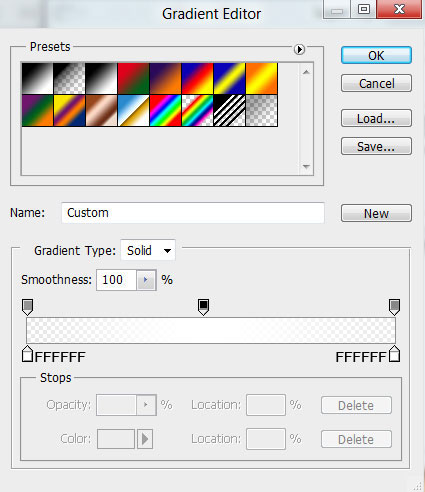This screenshot has width=425, height=492.
Task: Click the New gradient button
Action: (376, 213)
